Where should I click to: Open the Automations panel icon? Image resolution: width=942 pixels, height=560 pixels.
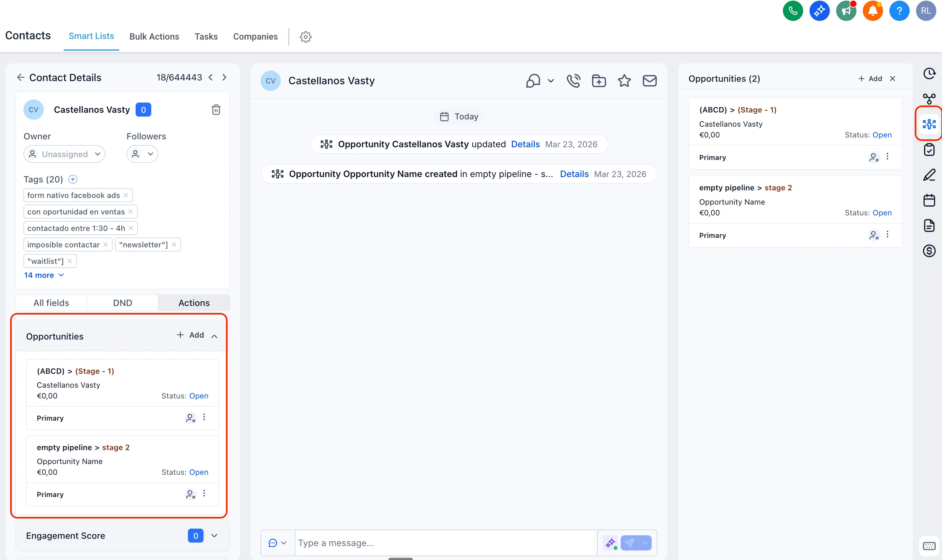point(929,99)
